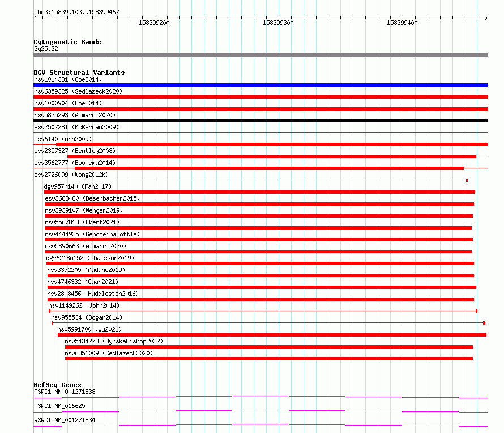The width and height of the screenshot is (504, 433).
Task: Click nsv955534 (Dogan2014) label
Action: pyautogui.click(x=87, y=317)
